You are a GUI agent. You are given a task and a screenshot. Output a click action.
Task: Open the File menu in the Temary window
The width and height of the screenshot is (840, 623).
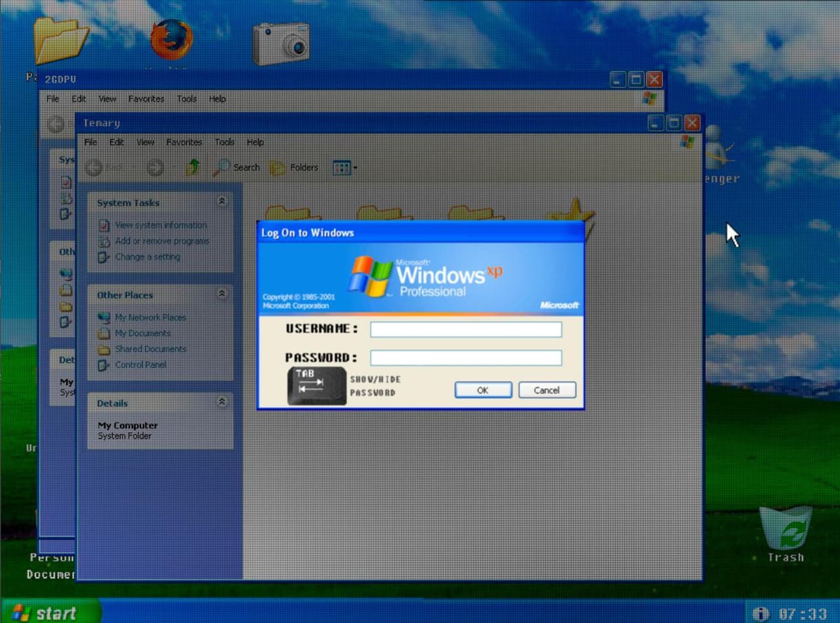point(91,142)
